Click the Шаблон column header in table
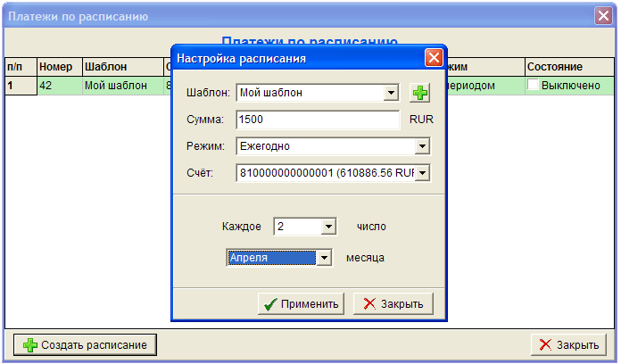Image resolution: width=621 pixels, height=364 pixels. (x=121, y=67)
